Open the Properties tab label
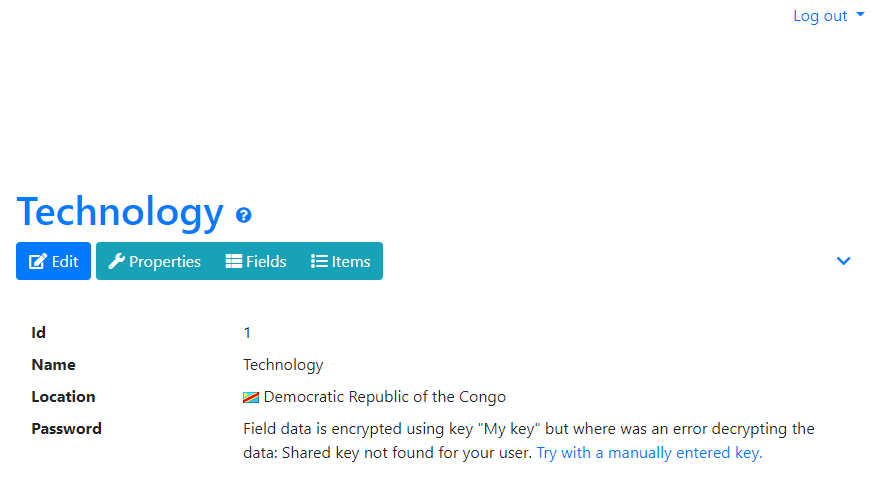This screenshot has height=496, width=872. [x=165, y=262]
